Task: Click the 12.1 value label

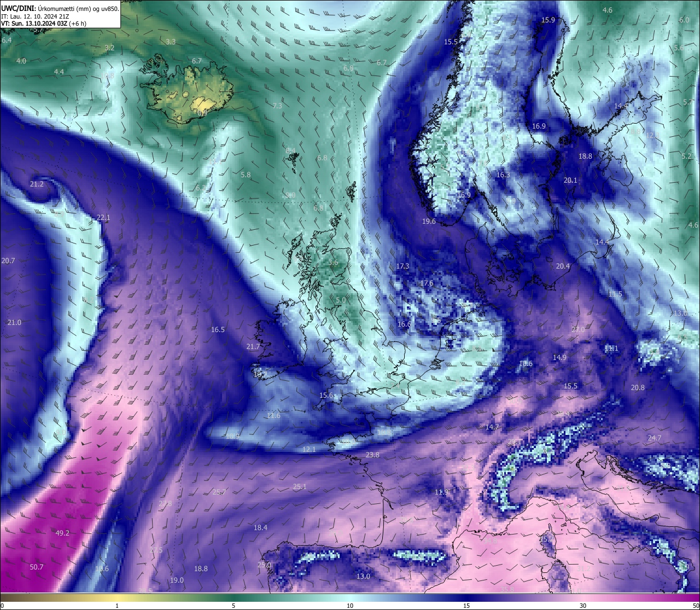Action: [309, 449]
